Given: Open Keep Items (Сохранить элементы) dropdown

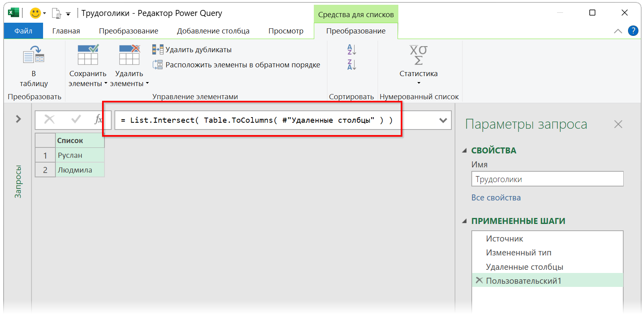Looking at the screenshot, I should coord(88,78).
